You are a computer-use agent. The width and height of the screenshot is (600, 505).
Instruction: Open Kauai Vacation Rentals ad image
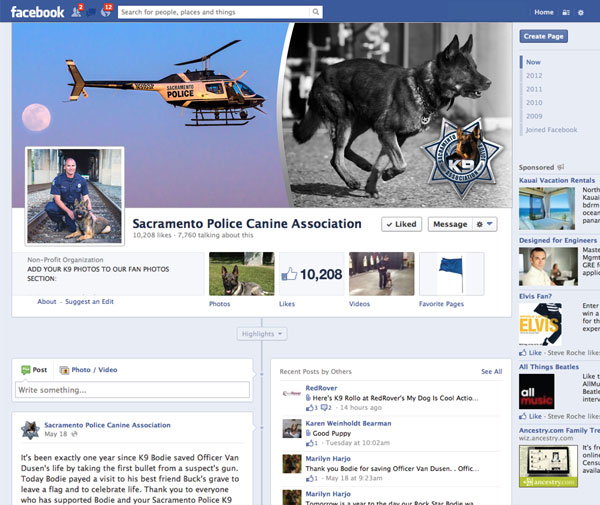point(546,209)
